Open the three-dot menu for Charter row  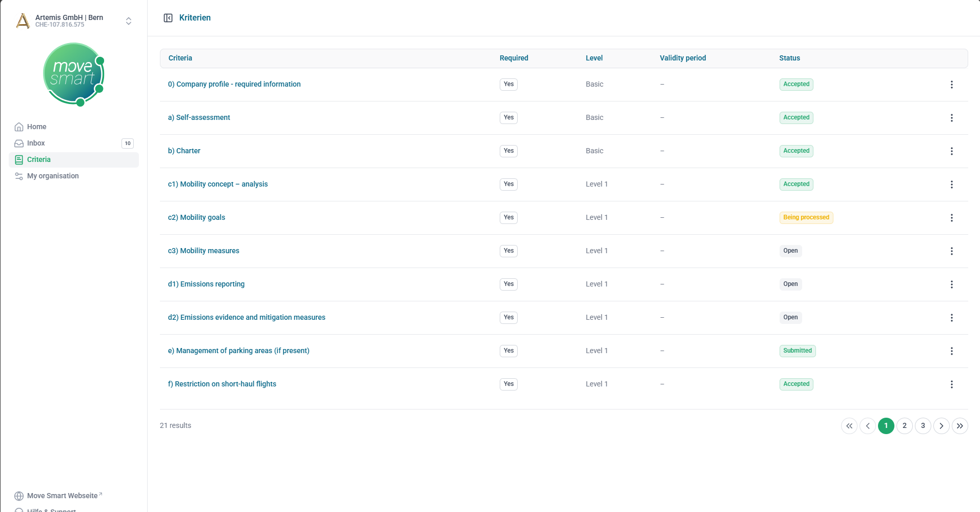(951, 151)
